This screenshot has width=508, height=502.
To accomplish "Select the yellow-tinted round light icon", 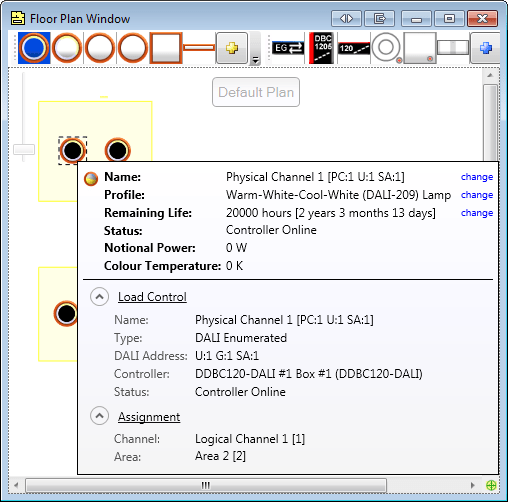I will point(67,48).
